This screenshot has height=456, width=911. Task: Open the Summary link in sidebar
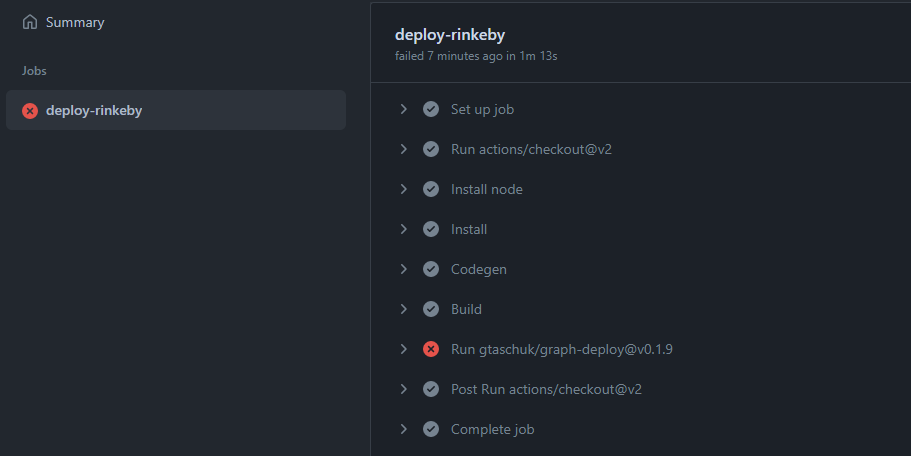pos(75,22)
